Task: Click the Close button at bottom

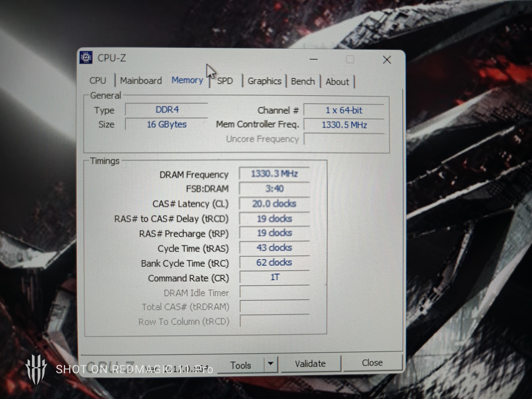Action: [372, 363]
